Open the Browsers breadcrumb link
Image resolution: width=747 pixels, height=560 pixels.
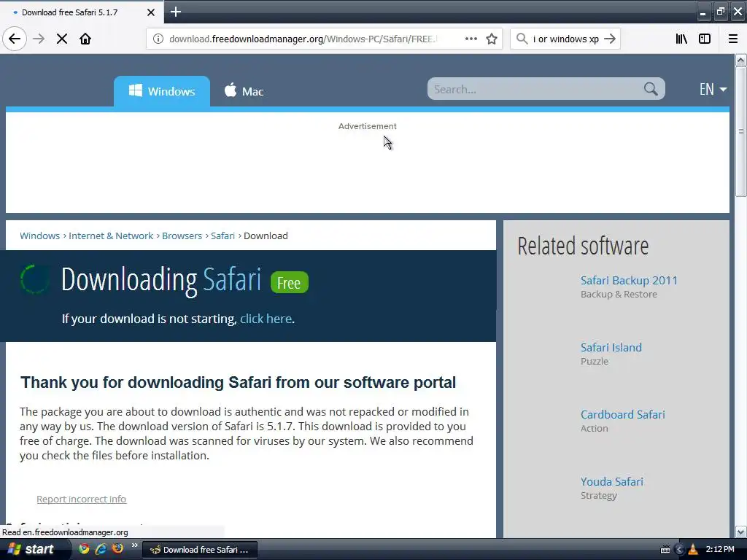pyautogui.click(x=182, y=236)
